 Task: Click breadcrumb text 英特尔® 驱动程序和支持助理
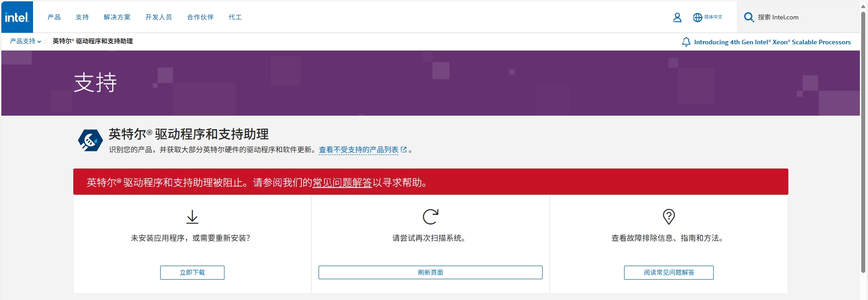click(x=93, y=41)
